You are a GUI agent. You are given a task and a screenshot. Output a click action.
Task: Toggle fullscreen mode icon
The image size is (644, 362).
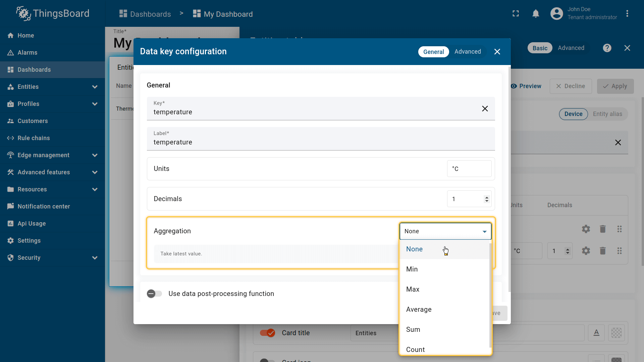516,14
